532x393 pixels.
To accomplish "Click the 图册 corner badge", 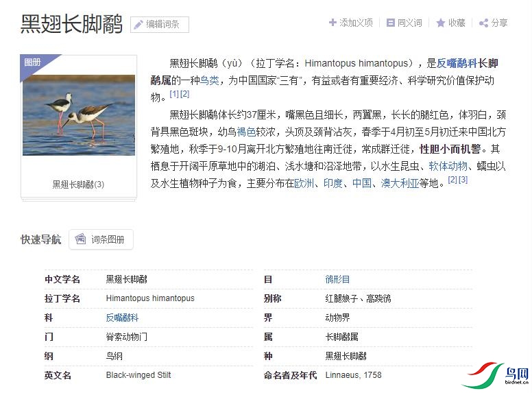I will tap(33, 62).
